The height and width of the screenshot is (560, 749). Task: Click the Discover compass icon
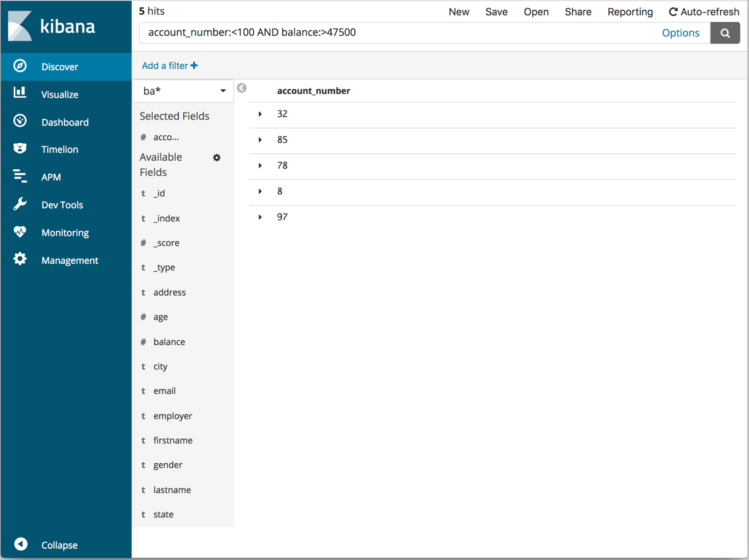[x=20, y=66]
